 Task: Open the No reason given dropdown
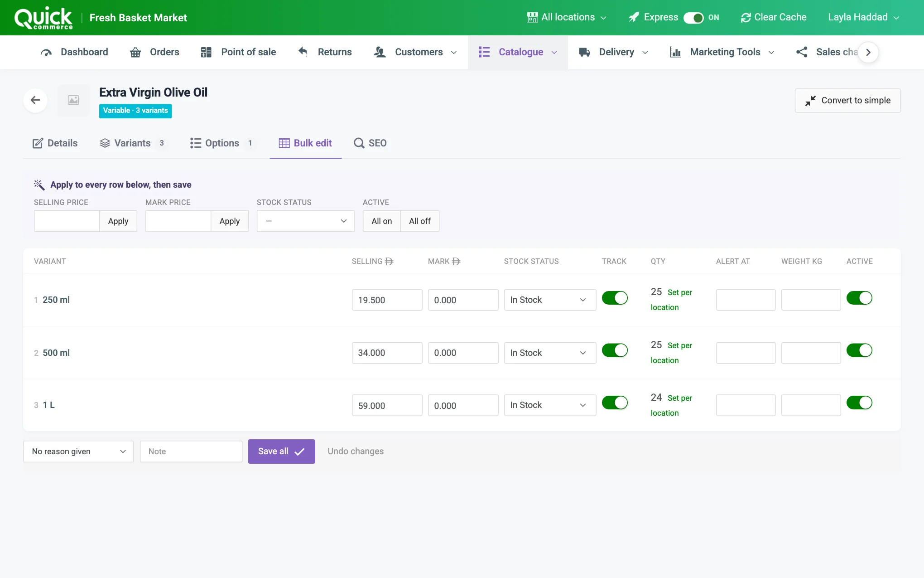click(78, 452)
